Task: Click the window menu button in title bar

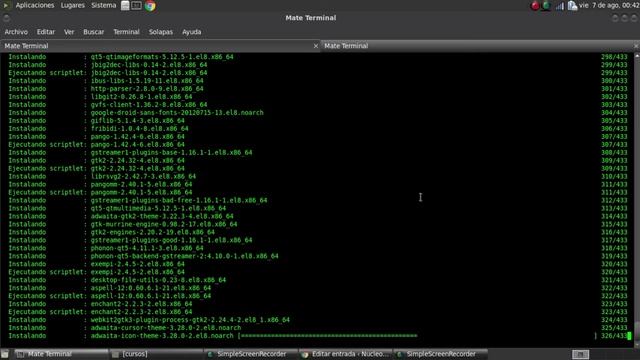Action: coord(6,18)
